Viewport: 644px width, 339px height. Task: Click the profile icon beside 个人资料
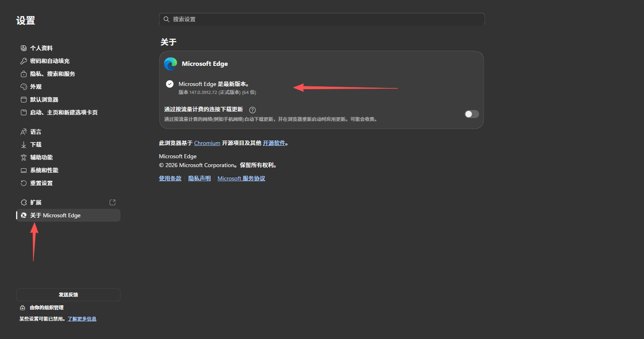[24, 48]
